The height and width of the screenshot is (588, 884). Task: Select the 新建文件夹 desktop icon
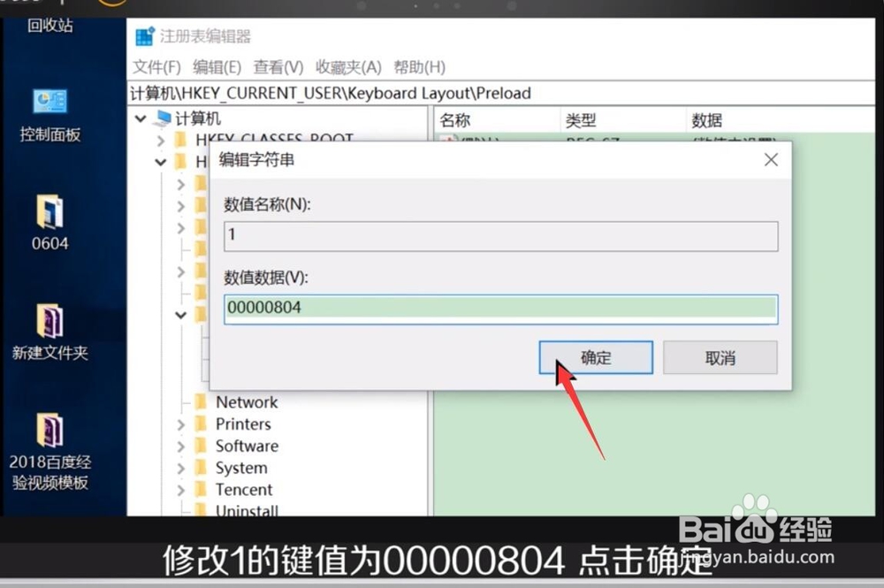click(x=50, y=332)
